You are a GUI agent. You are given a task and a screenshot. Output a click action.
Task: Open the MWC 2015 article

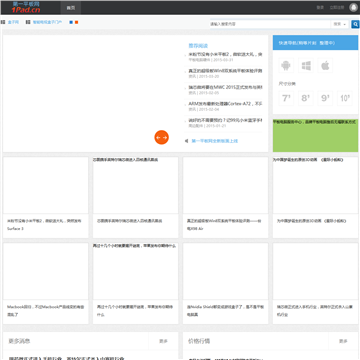pyautogui.click(x=225, y=87)
